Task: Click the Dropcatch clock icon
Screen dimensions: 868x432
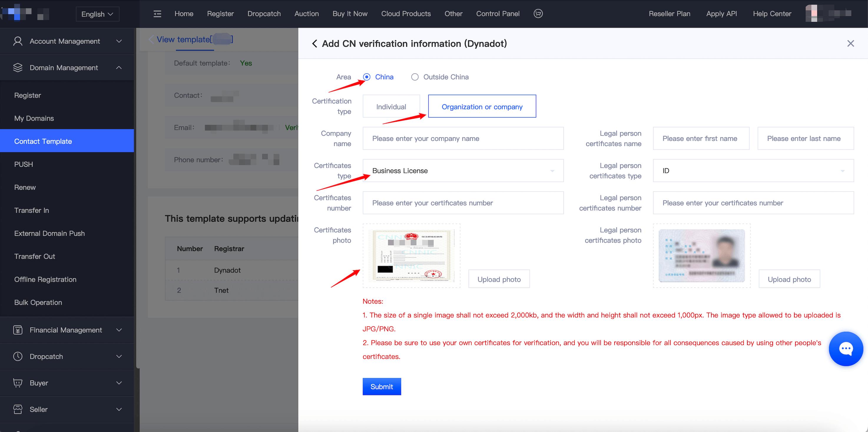Action: 18,357
